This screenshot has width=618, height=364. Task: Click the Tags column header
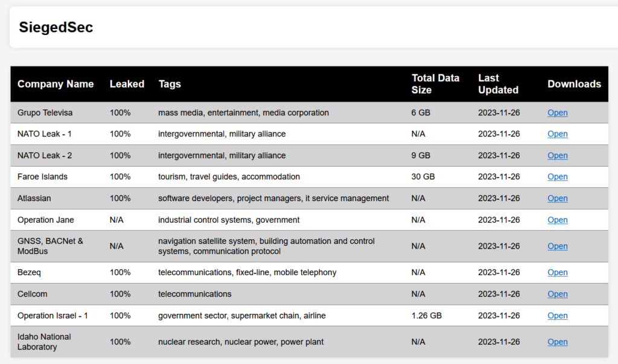click(x=170, y=84)
